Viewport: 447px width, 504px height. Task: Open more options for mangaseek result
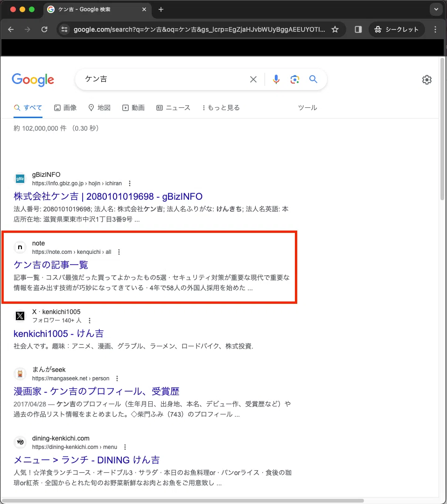click(x=117, y=378)
